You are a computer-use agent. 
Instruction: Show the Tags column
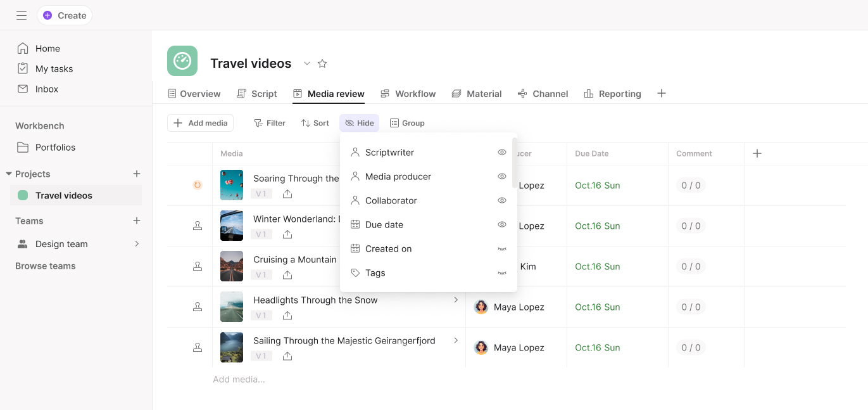point(501,273)
